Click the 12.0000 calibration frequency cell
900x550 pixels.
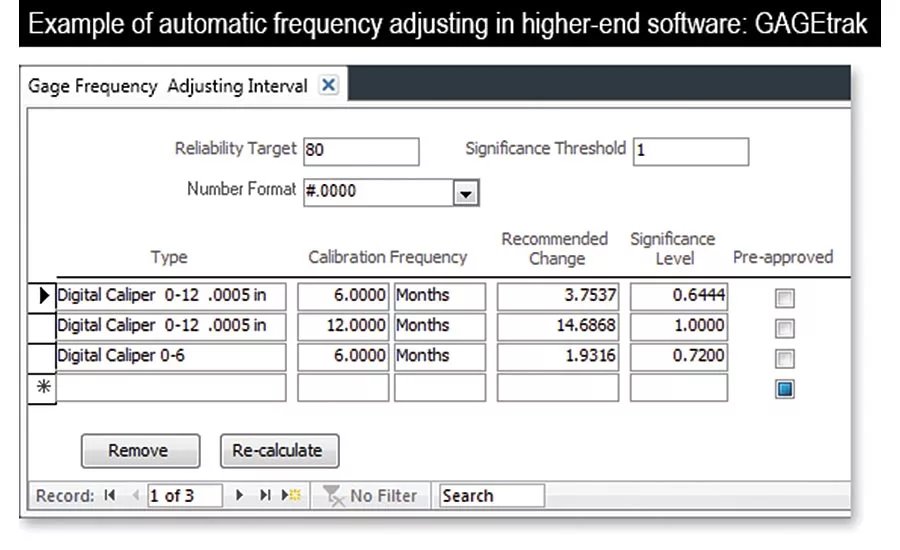click(343, 327)
